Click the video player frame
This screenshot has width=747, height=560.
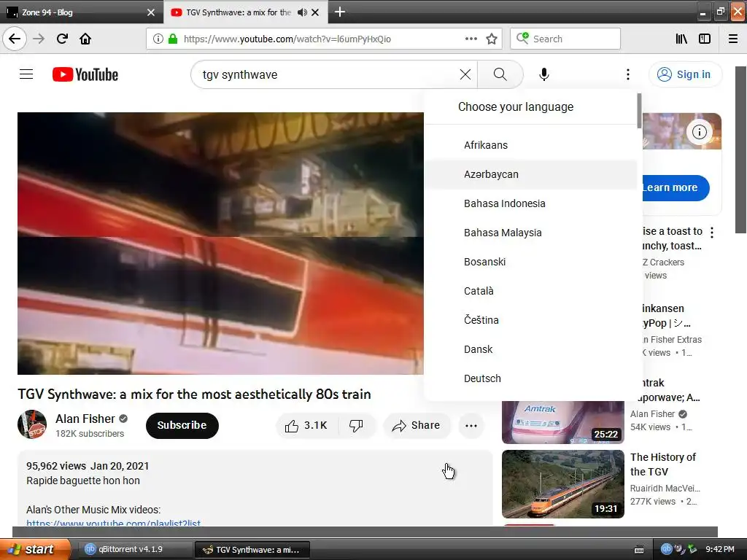[x=220, y=244]
